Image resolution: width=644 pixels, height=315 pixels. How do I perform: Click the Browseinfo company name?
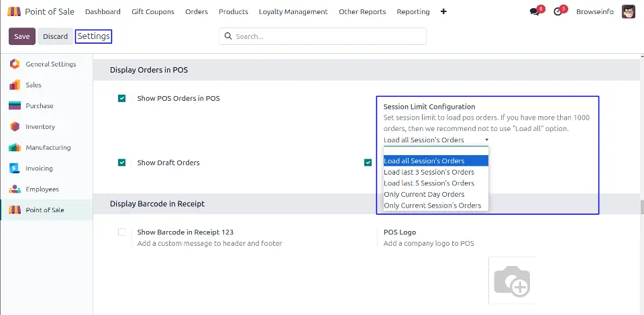(595, 11)
